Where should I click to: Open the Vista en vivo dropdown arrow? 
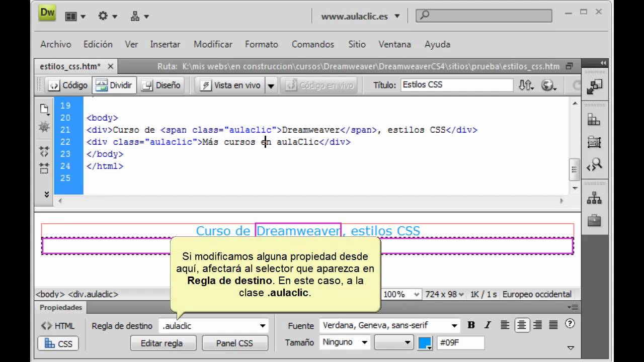click(271, 85)
